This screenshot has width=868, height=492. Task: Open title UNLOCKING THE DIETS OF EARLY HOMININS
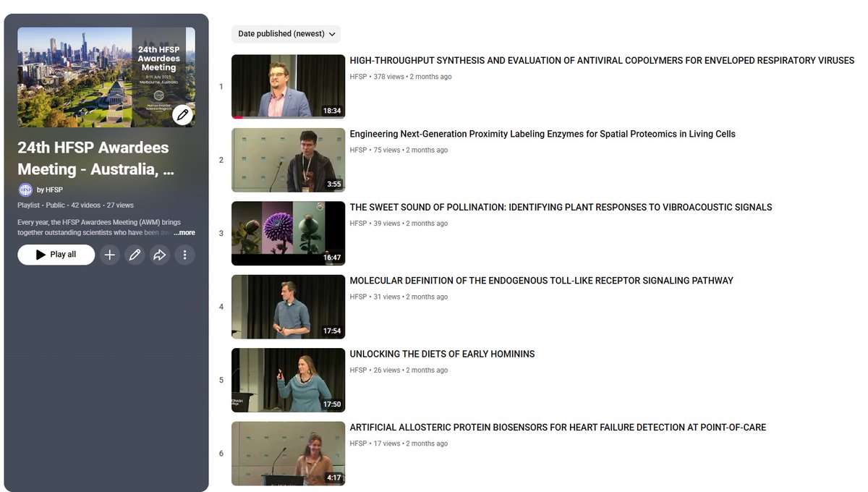442,354
